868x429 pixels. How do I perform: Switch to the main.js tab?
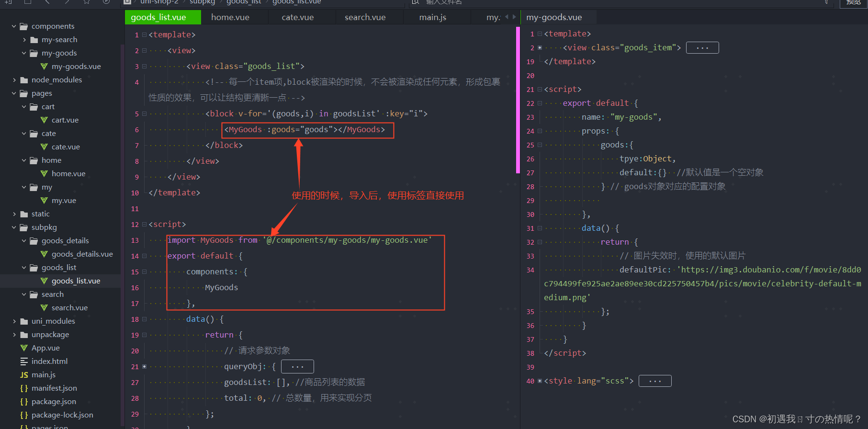[433, 17]
